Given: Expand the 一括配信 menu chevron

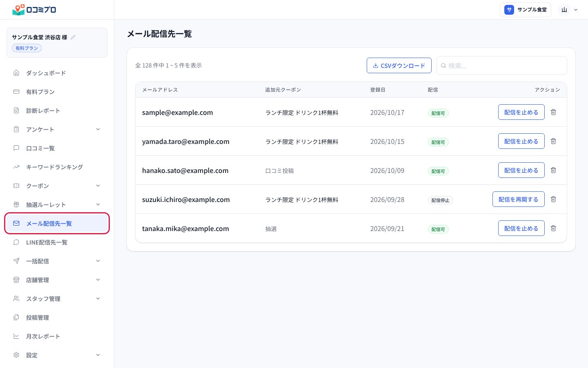Looking at the screenshot, I should click(x=98, y=261).
